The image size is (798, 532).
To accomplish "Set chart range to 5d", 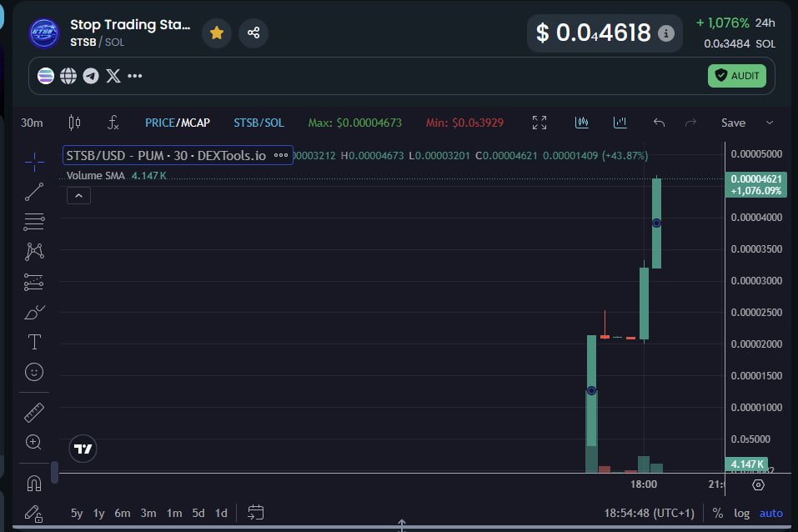I will [x=198, y=513].
